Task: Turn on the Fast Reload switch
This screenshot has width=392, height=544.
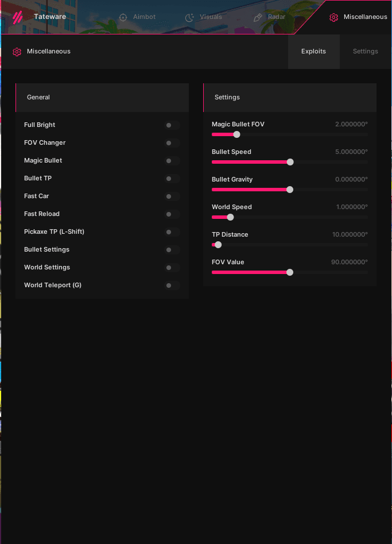Action: [x=172, y=214]
